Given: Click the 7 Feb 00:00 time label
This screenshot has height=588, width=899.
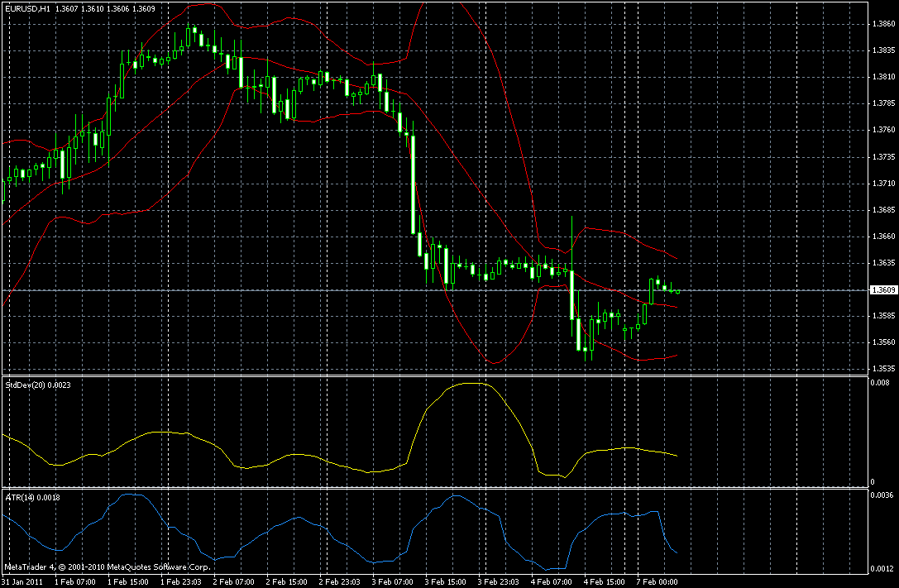Looking at the screenshot, I should [x=658, y=582].
